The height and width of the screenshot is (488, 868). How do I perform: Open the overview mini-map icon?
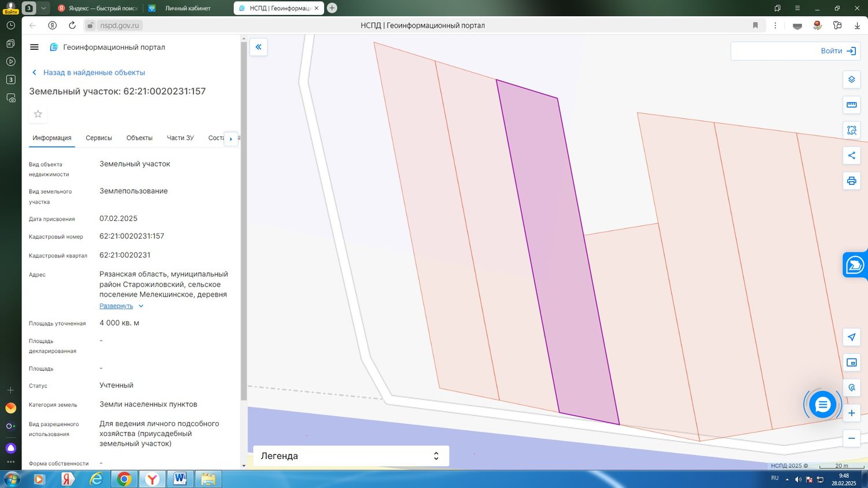pyautogui.click(x=851, y=363)
